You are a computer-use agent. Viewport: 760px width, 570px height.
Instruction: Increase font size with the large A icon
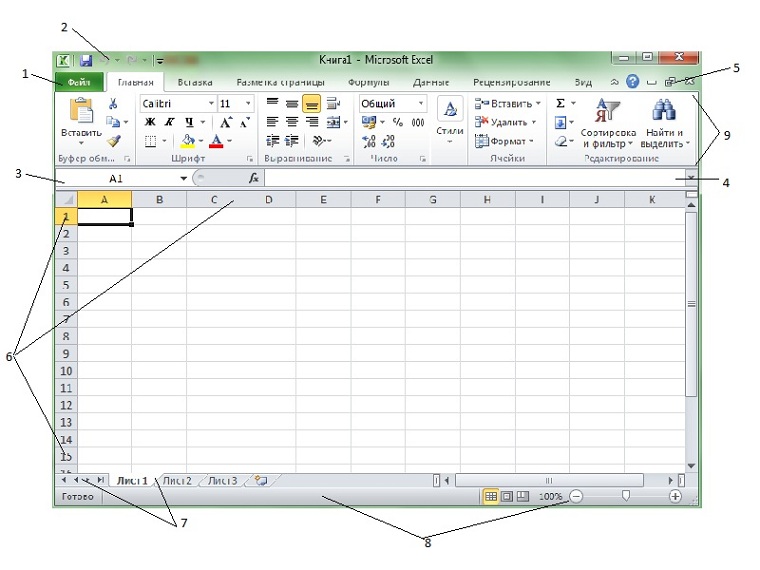tap(226, 122)
